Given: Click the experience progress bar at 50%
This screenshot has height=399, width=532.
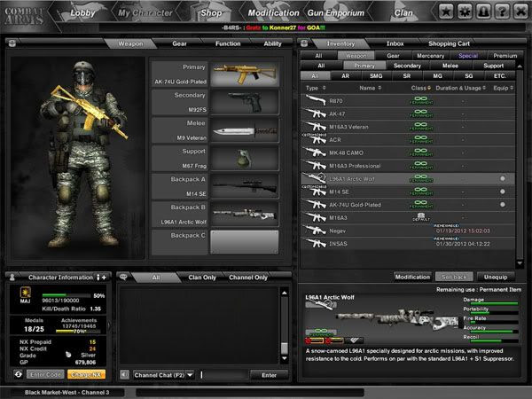Looking at the screenshot, I should point(66,295).
